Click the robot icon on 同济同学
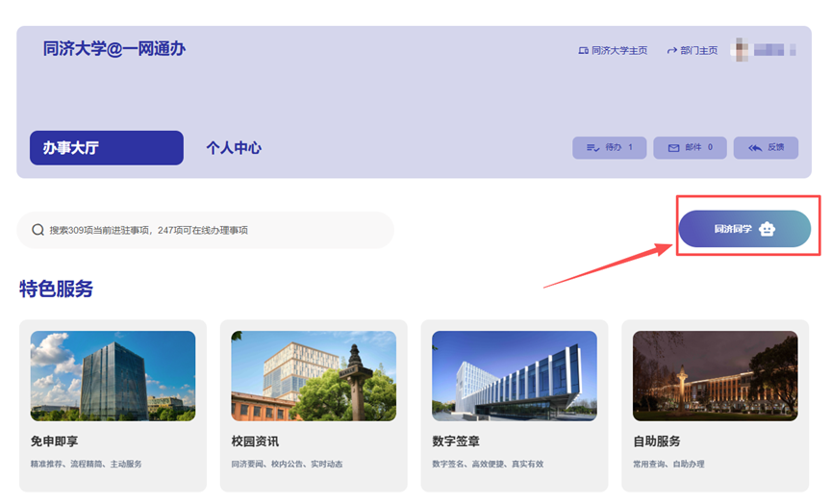 [x=767, y=230]
